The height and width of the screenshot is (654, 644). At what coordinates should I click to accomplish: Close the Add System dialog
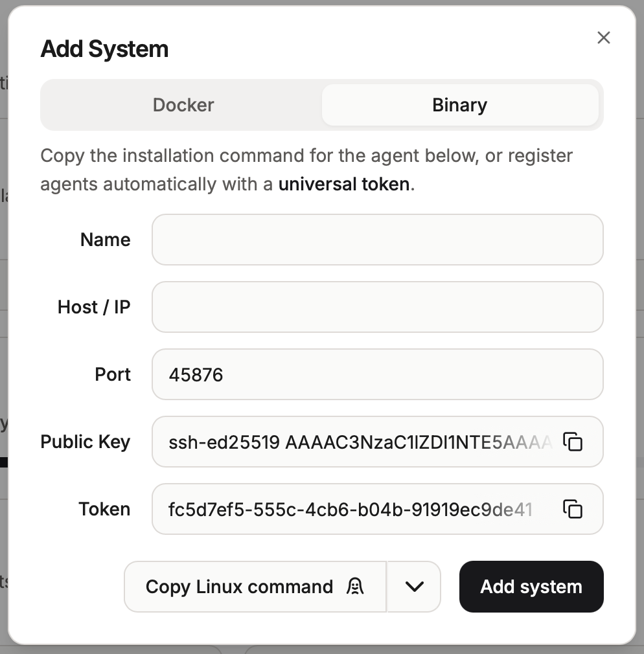tap(604, 38)
